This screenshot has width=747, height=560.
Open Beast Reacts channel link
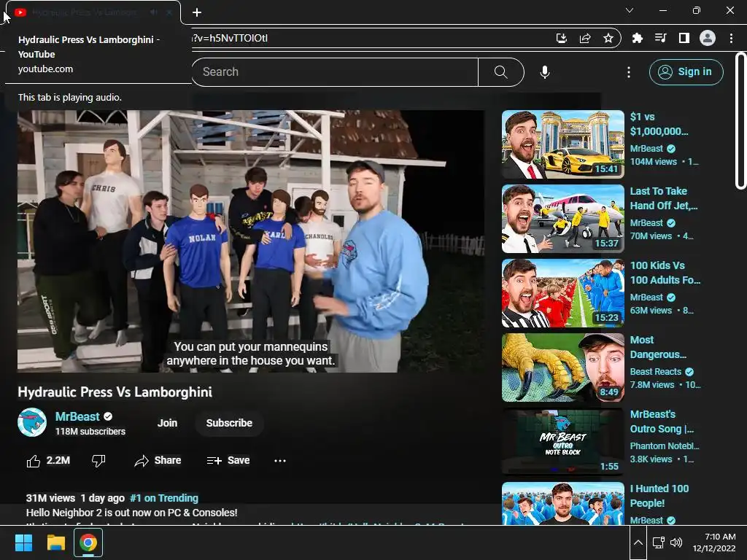(x=656, y=371)
